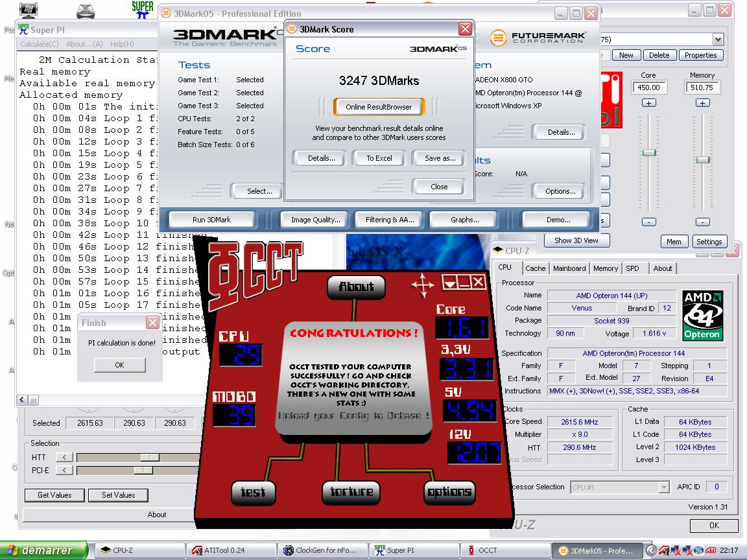
Task: Click the Core minus button in ATITool
Action: (648, 222)
